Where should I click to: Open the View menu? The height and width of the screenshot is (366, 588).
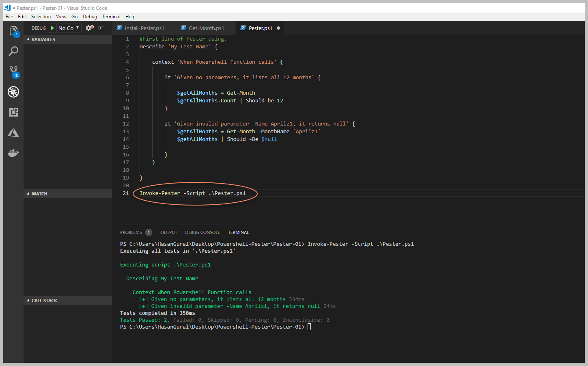61,17
